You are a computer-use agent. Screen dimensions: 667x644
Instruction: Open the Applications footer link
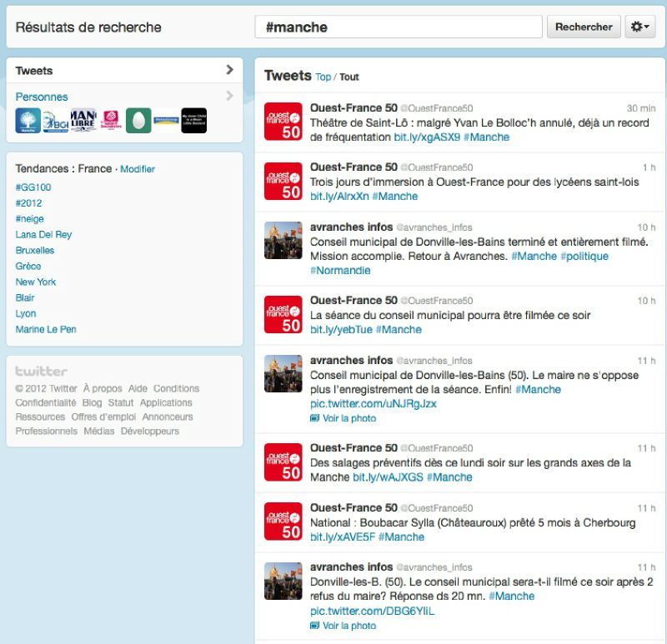point(166,402)
